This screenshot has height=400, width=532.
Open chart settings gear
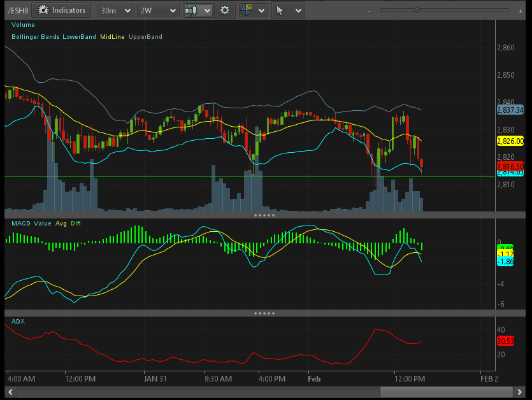click(x=224, y=10)
